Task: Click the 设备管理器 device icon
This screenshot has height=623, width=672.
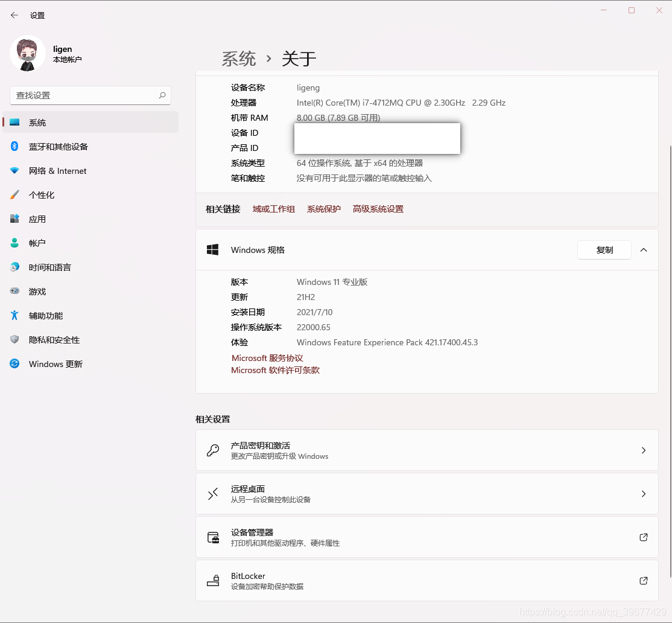Action: pos(213,537)
